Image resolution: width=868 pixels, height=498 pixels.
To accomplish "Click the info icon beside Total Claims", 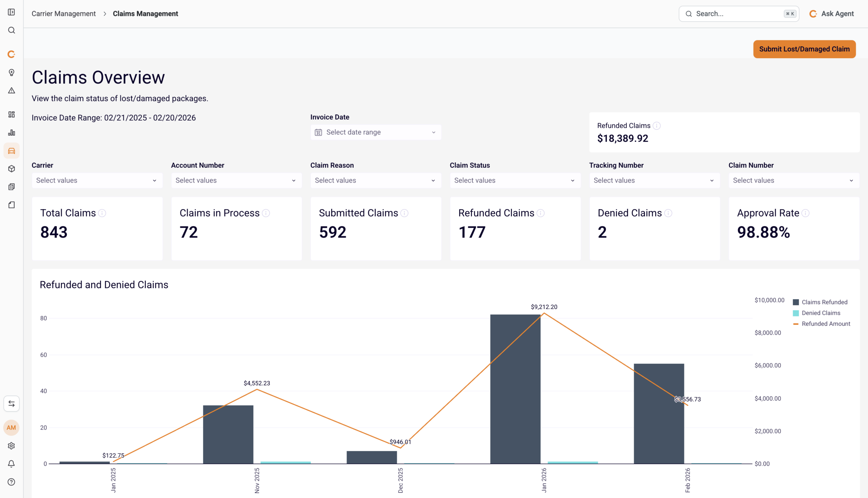I will coord(102,213).
